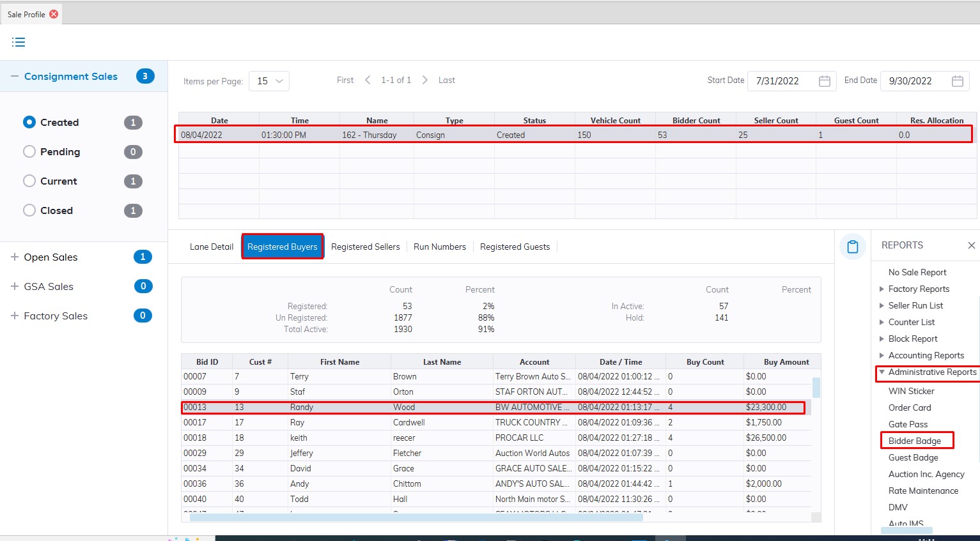This screenshot has height=541, width=980.
Task: Switch to the Registered Sellers tab
Action: [365, 247]
